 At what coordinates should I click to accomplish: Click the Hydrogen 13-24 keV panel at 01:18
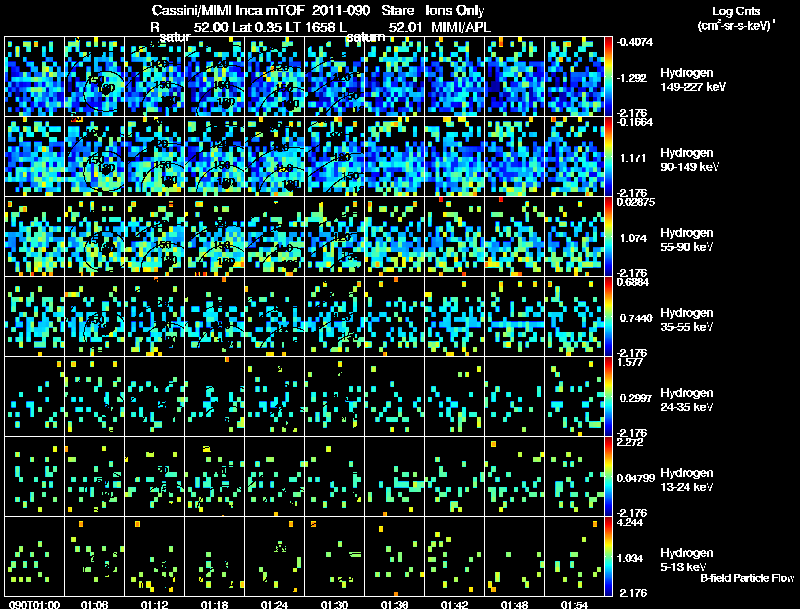tap(214, 477)
